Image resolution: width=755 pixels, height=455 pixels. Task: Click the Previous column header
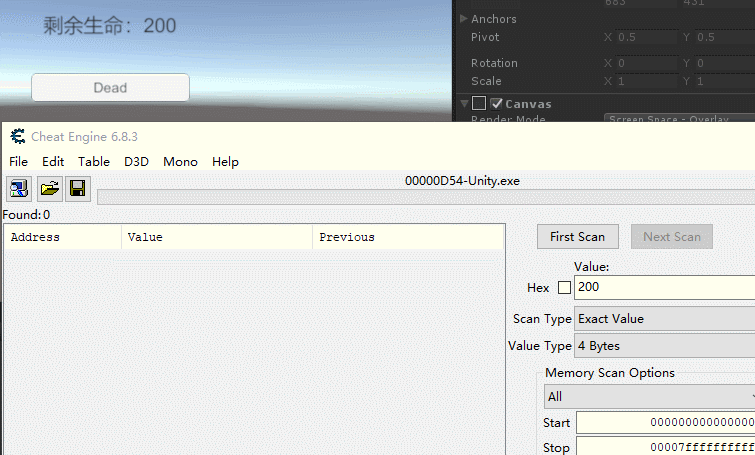coord(408,237)
